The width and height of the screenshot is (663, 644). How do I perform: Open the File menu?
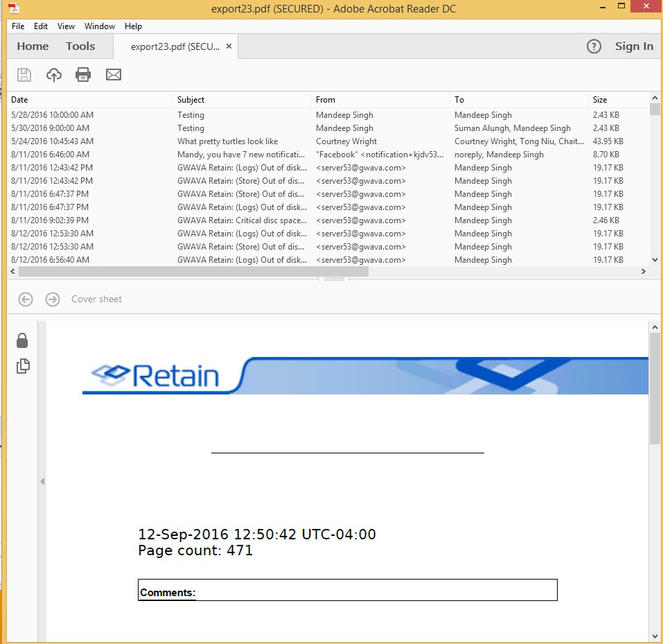pos(18,26)
